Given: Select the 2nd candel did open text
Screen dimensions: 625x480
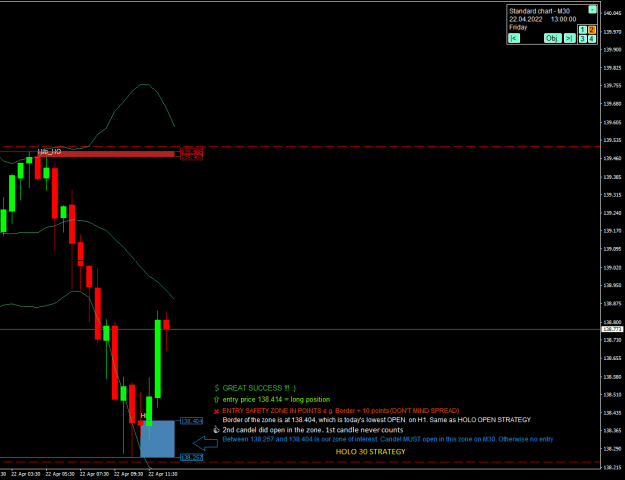Looking at the screenshot, I should pyautogui.click(x=313, y=430).
